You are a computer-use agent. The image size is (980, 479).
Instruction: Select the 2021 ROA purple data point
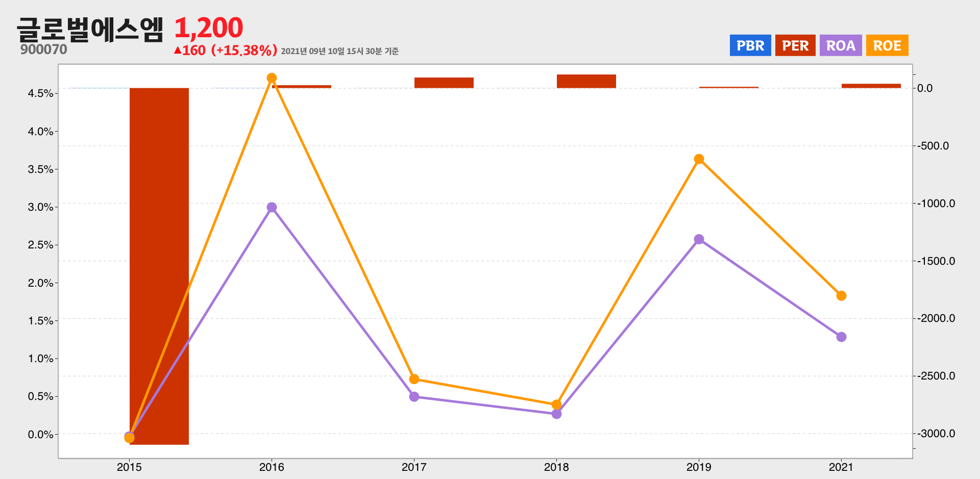coord(842,337)
